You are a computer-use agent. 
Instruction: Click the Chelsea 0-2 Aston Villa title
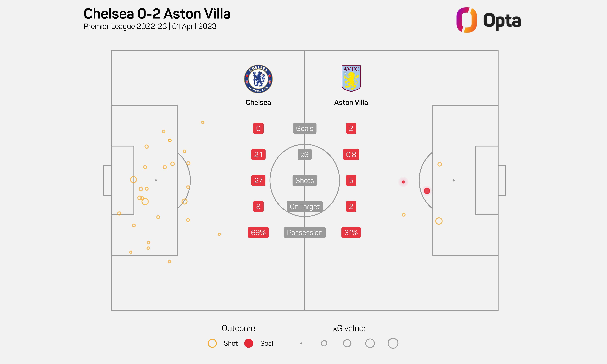[x=157, y=14]
